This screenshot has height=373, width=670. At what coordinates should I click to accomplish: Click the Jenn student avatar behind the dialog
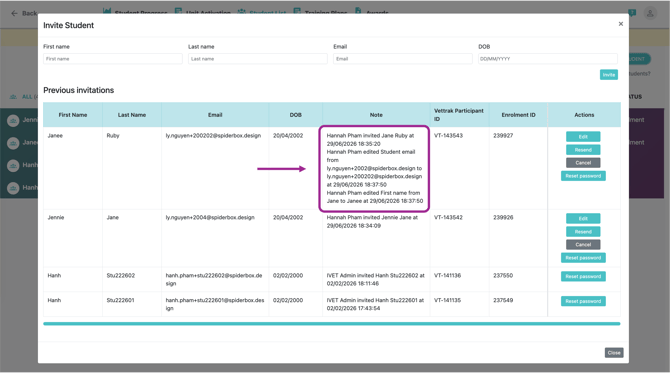(x=13, y=121)
